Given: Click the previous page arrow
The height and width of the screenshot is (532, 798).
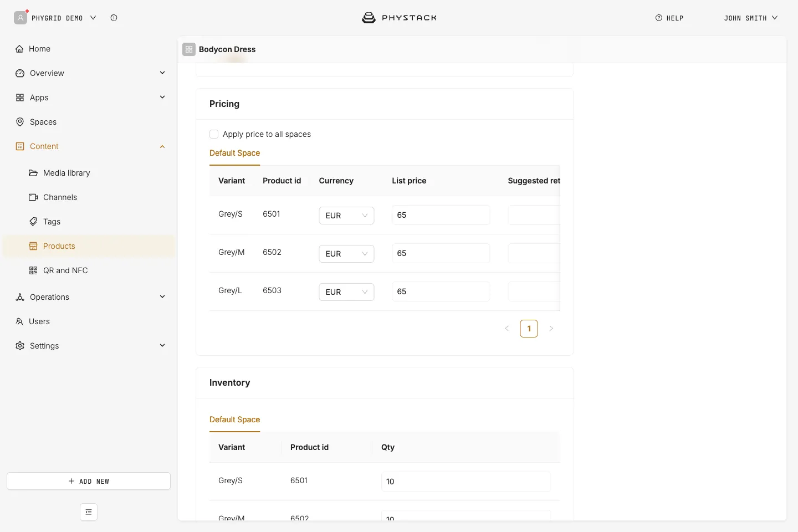Looking at the screenshot, I should pyautogui.click(x=507, y=329).
